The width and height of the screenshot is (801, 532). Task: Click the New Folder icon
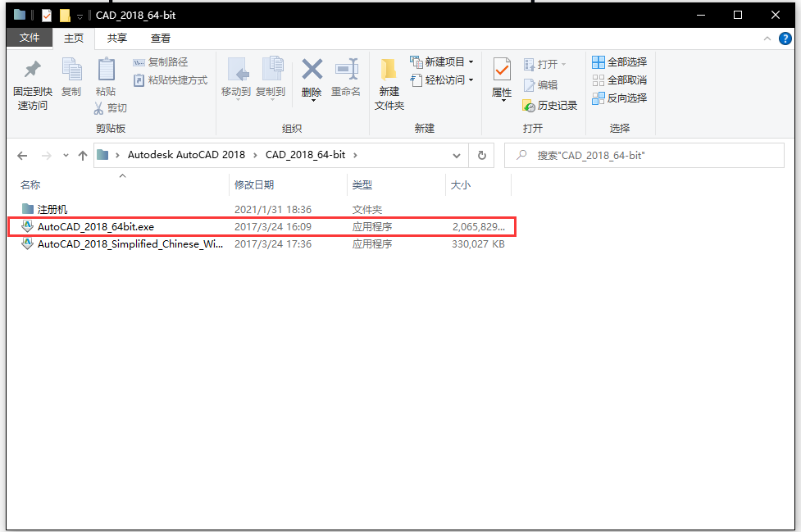click(389, 70)
